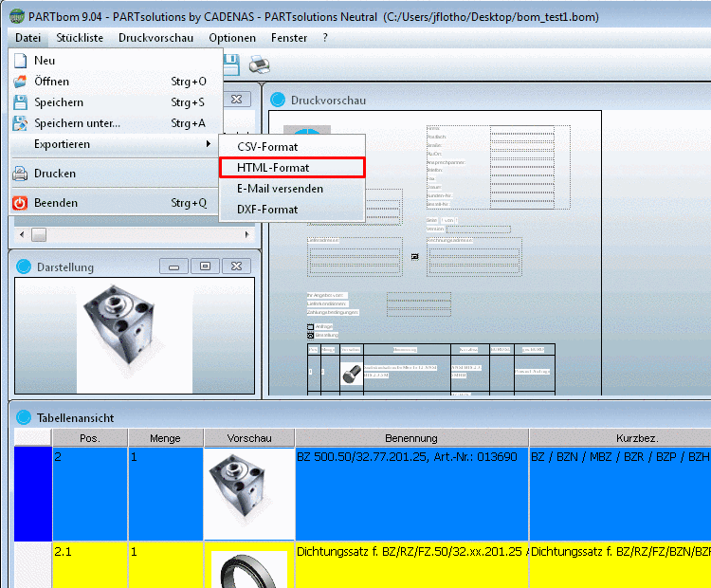Click the Benennung column header
This screenshot has height=588, width=711.
point(411,438)
